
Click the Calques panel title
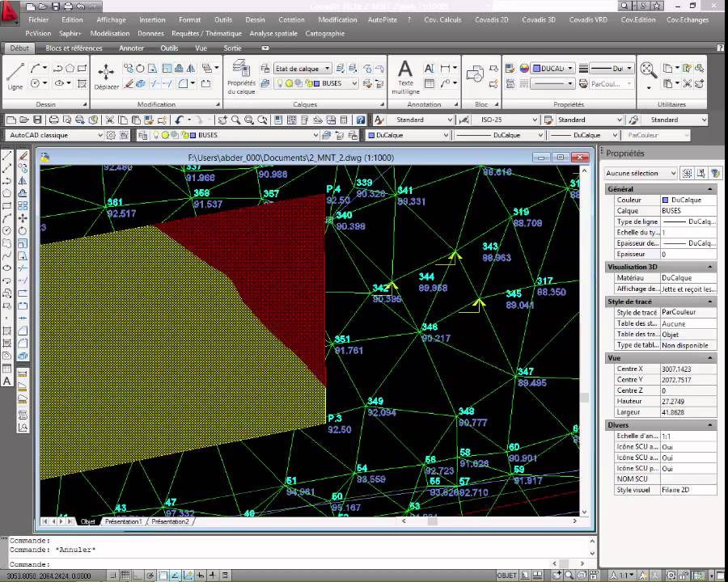pyautogui.click(x=305, y=104)
